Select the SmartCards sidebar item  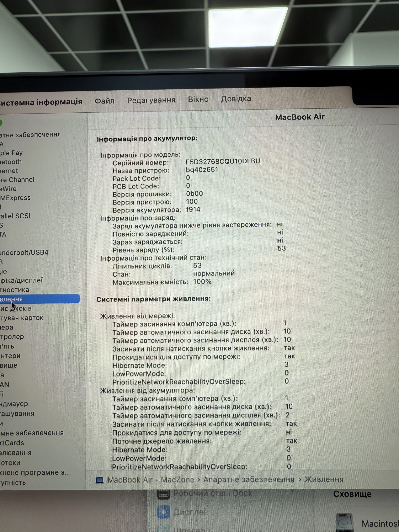pyautogui.click(x=12, y=443)
